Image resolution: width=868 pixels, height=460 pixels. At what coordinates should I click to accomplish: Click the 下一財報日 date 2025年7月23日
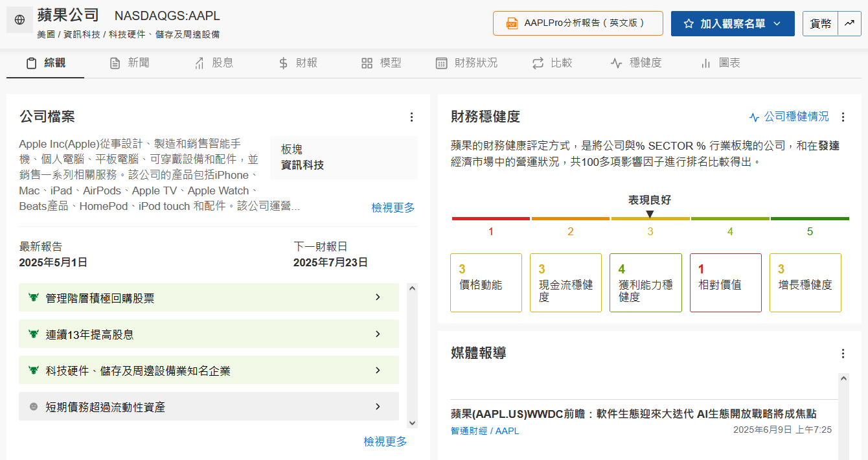330,262
